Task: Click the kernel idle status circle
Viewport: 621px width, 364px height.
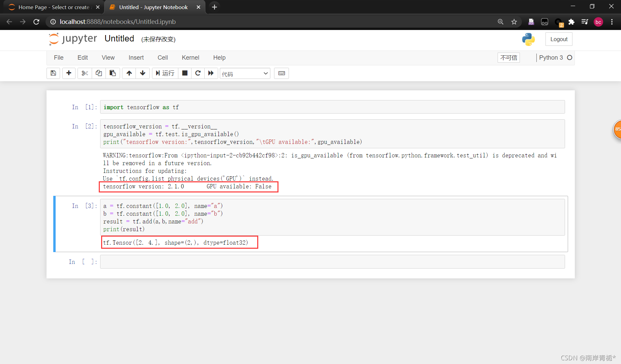Action: [570, 58]
